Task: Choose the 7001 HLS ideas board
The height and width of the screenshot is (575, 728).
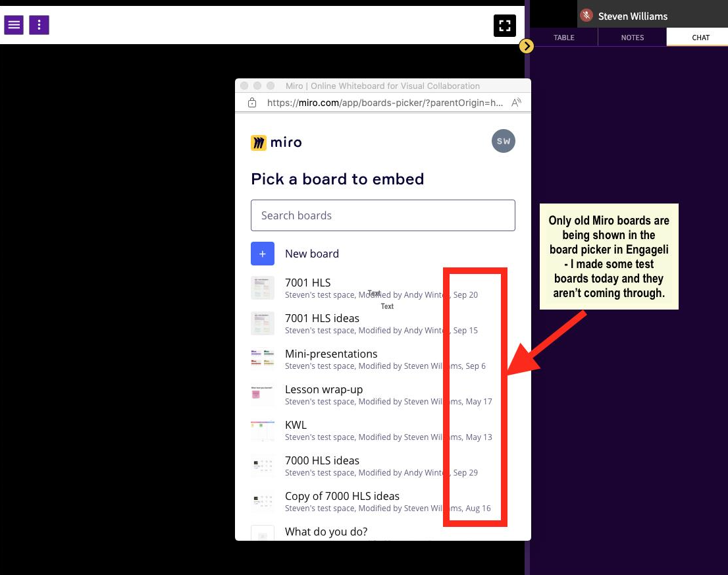Action: 383,324
